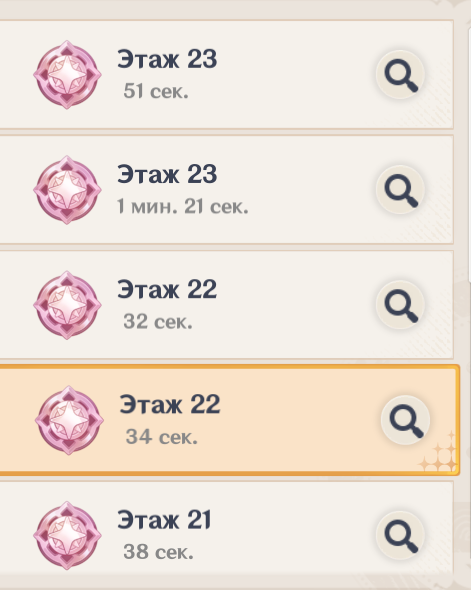
Task: Click the pink medal beside 51 сек.
Action: pos(67,75)
